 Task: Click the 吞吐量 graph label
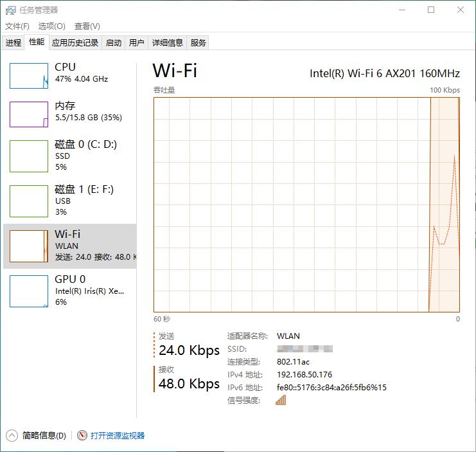164,90
